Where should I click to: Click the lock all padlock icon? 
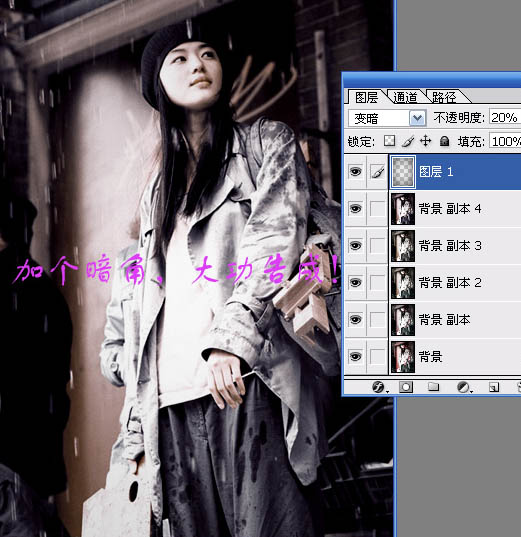[444, 140]
